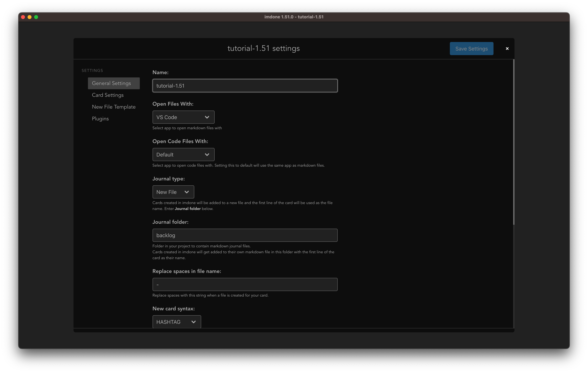Expand the Open Files With dropdown
Image resolution: width=588 pixels, height=373 pixels.
click(x=183, y=117)
